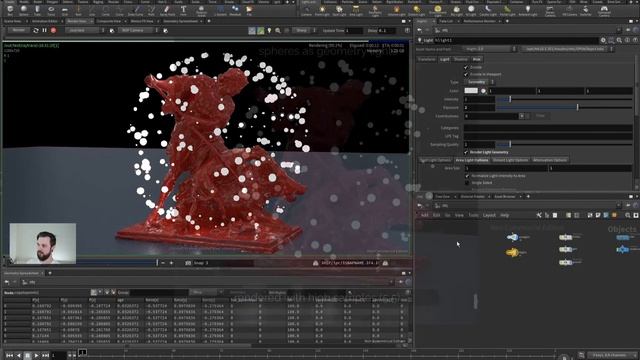
Task: Open the Layout menu in network editor
Action: click(489, 215)
